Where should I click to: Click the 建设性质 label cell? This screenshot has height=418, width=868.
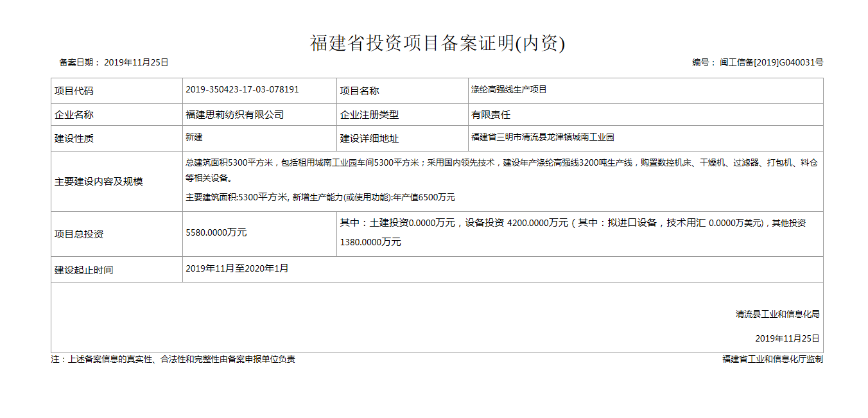[x=117, y=139]
